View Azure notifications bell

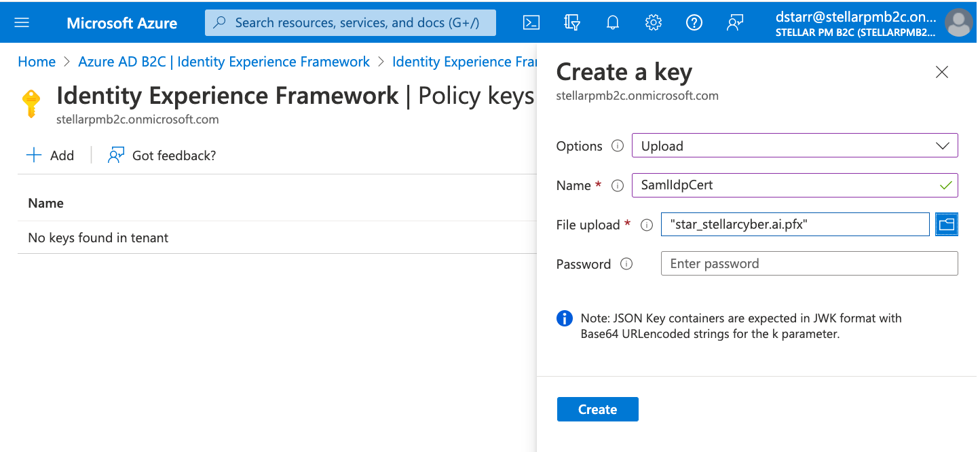(x=613, y=22)
